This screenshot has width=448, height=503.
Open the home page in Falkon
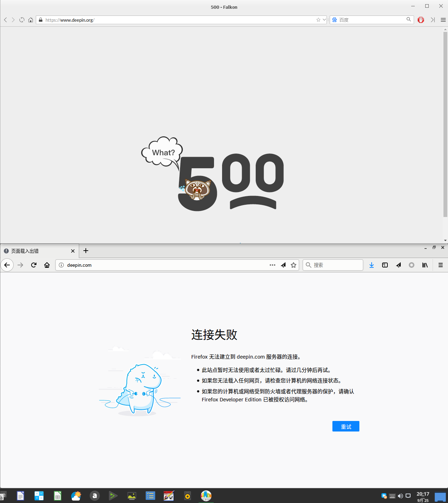pos(31,20)
